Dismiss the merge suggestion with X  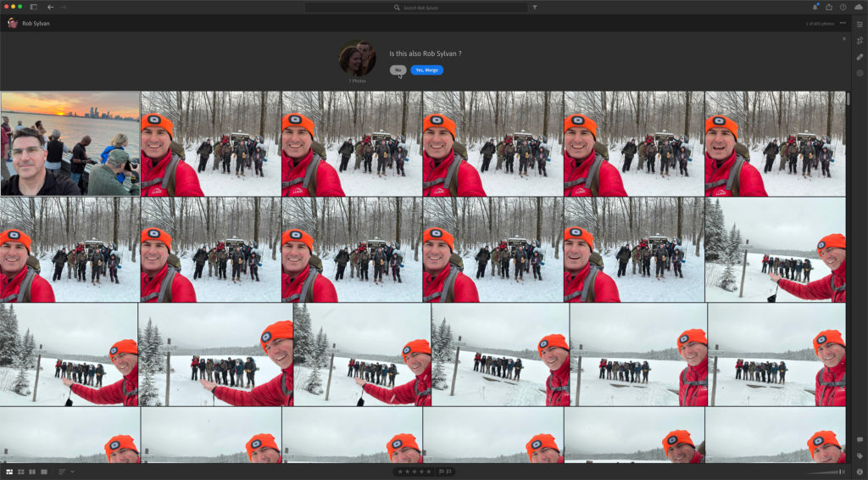click(x=844, y=39)
